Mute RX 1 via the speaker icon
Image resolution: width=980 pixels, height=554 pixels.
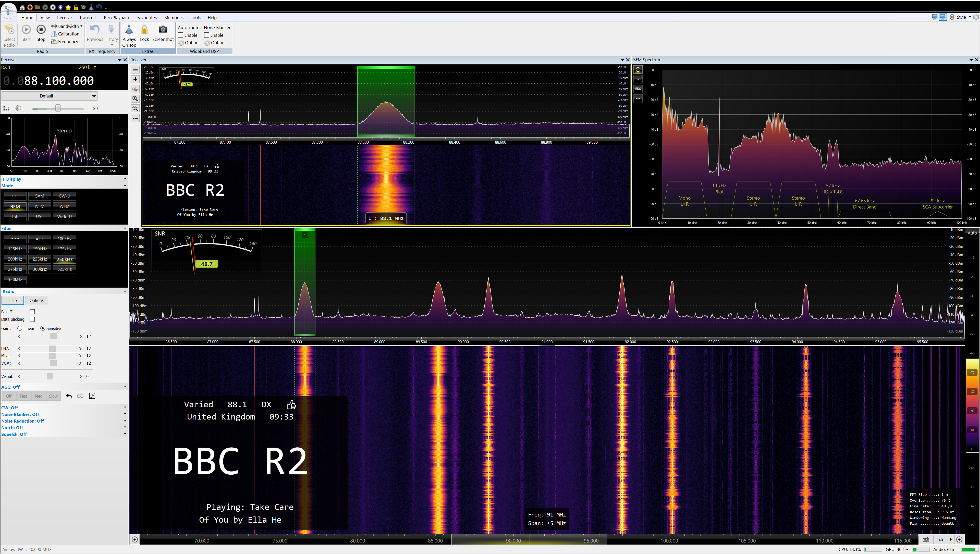click(18, 108)
